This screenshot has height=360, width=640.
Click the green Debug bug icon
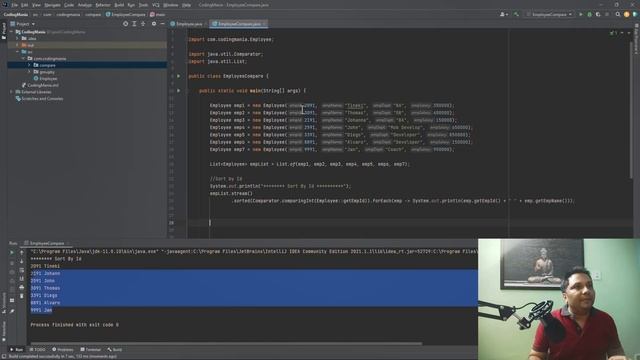pos(589,14)
